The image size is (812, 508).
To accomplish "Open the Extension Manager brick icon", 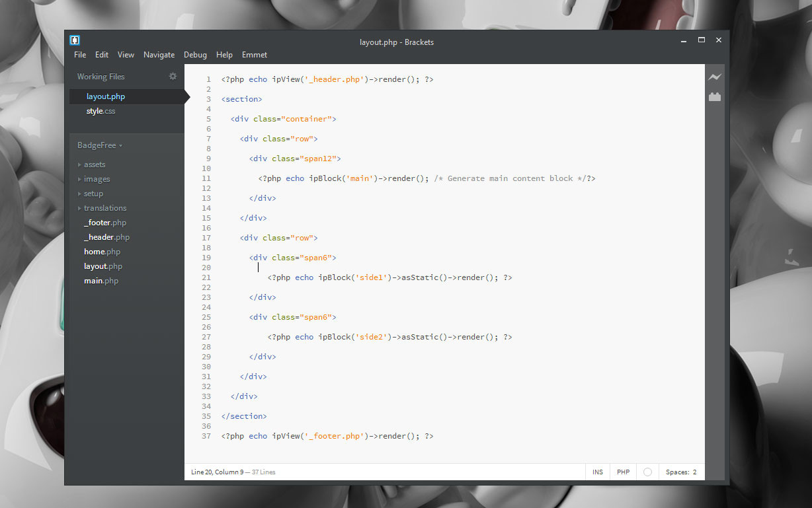I will tap(714, 97).
